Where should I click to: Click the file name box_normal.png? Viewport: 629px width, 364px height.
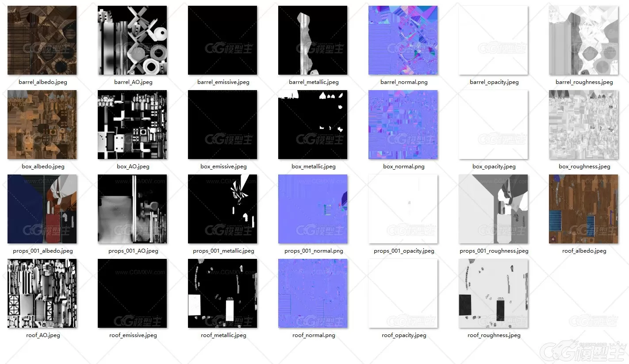tap(404, 167)
